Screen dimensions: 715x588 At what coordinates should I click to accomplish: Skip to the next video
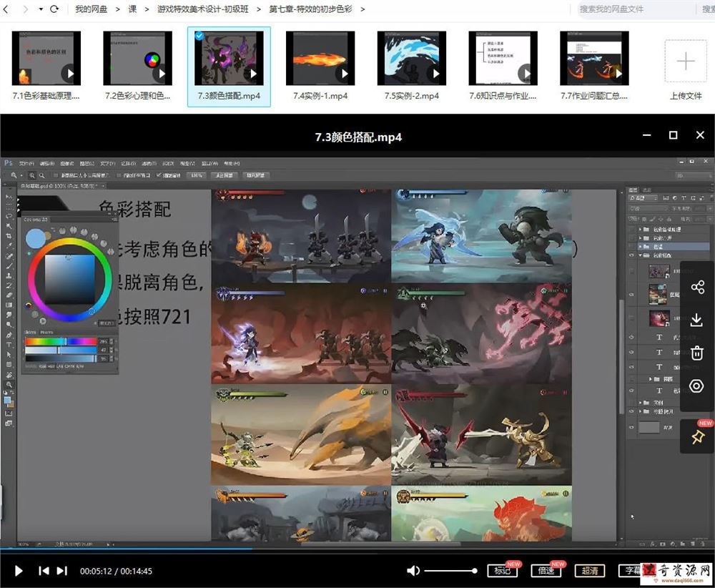[62, 571]
